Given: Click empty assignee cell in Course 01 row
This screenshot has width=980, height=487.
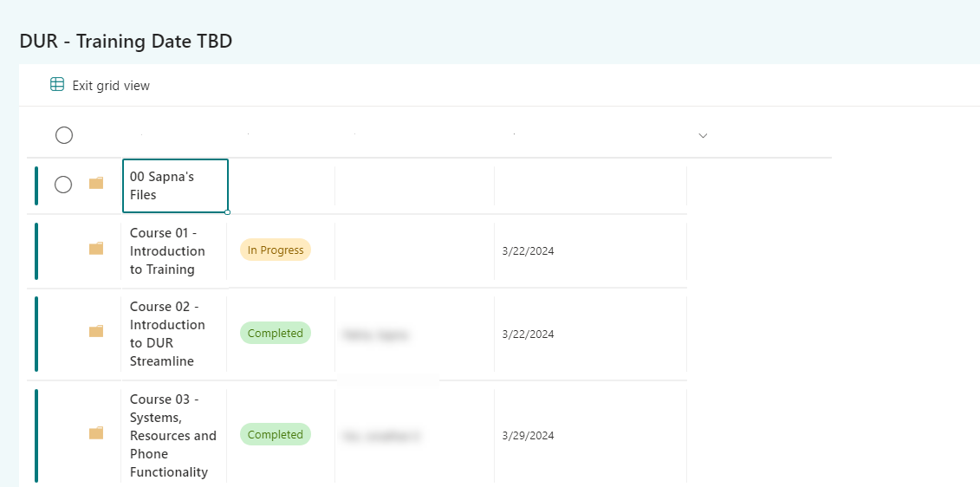Looking at the screenshot, I should coord(414,251).
